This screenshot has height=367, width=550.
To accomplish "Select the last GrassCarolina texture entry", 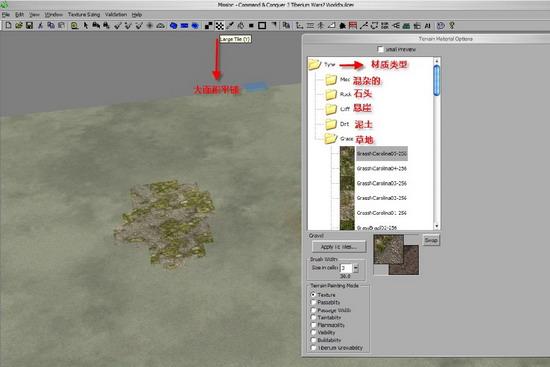I will pyautogui.click(x=382, y=213).
